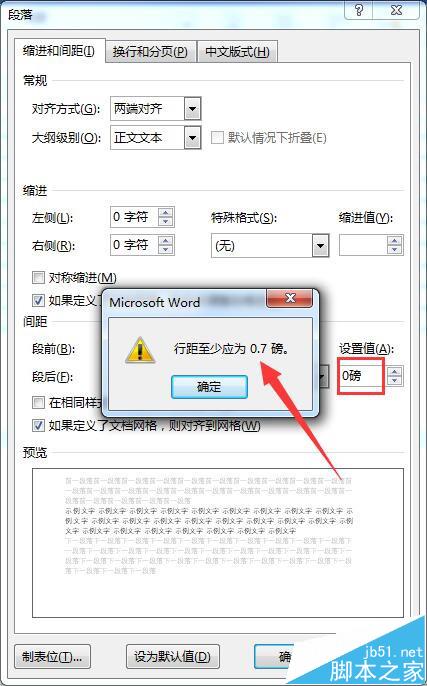This screenshot has width=427, height=686.
Task: Click 确定 in the Word alert
Action: pyautogui.click(x=209, y=387)
